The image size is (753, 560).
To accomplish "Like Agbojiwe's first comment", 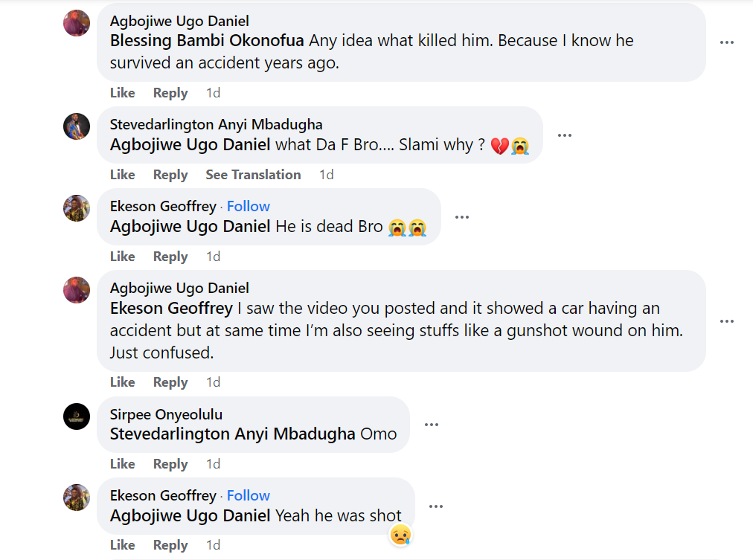I will (x=122, y=92).
